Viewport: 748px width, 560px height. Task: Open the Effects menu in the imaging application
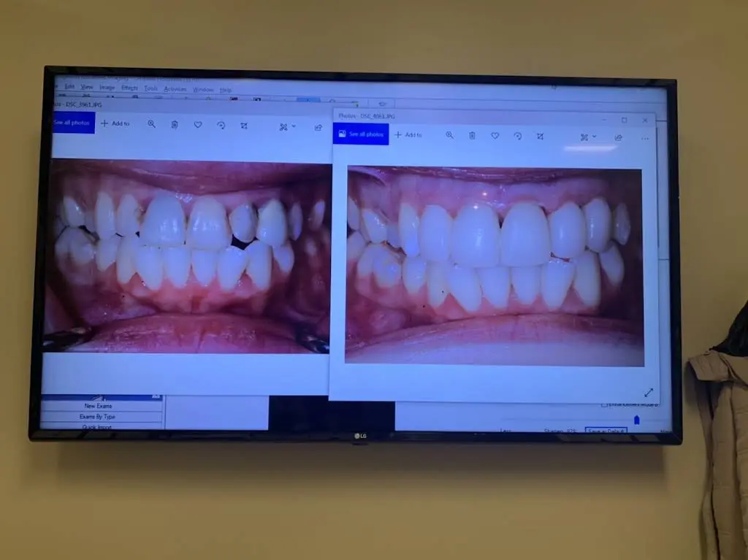tap(129, 88)
